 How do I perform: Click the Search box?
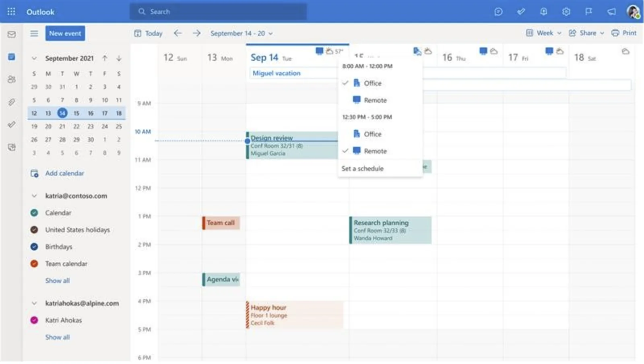(218, 12)
